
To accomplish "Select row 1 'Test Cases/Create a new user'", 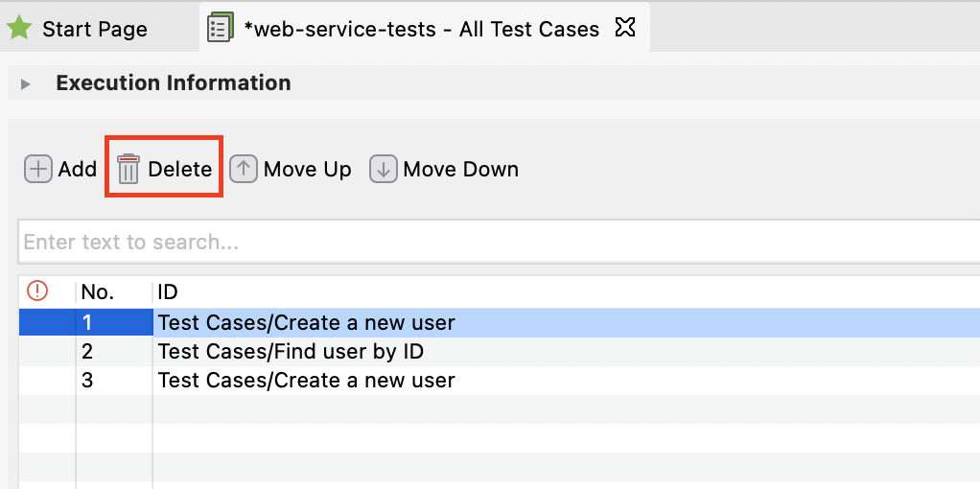I will (x=307, y=323).
